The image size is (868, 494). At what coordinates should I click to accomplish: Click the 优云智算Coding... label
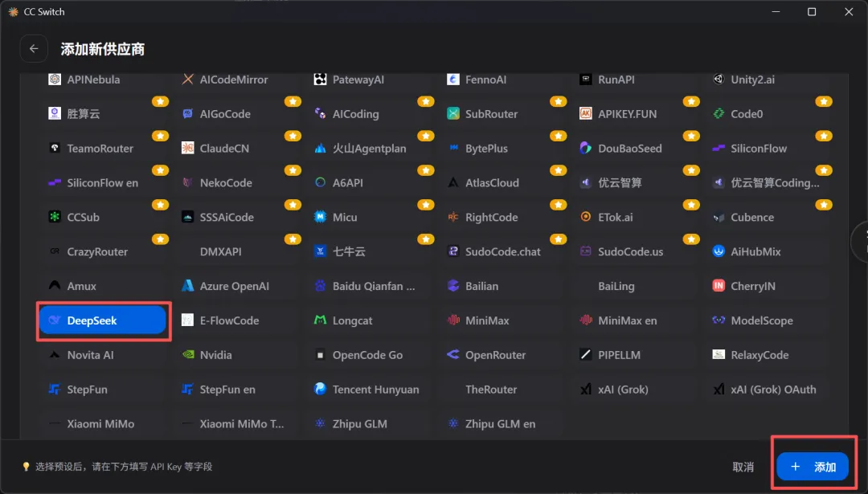coord(775,182)
